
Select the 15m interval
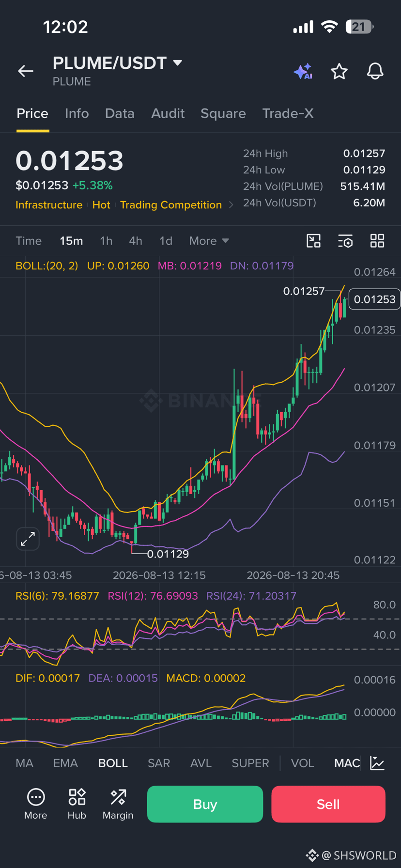coord(71,241)
